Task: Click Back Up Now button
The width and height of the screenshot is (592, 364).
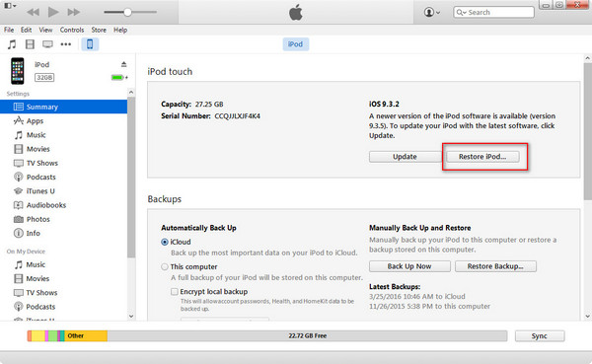Action: pos(409,266)
